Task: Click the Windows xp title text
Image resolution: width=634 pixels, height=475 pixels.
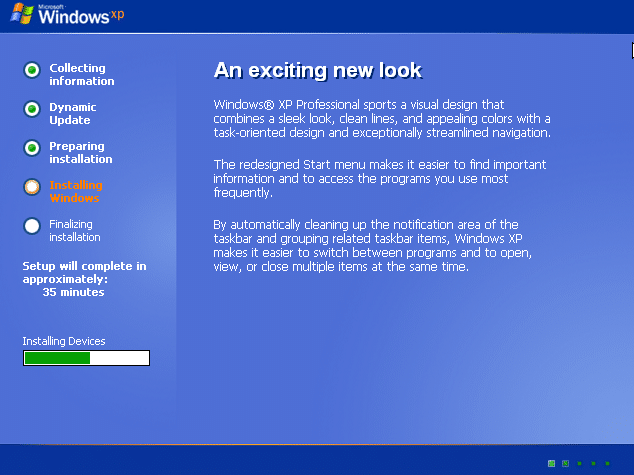Action: [x=81, y=15]
